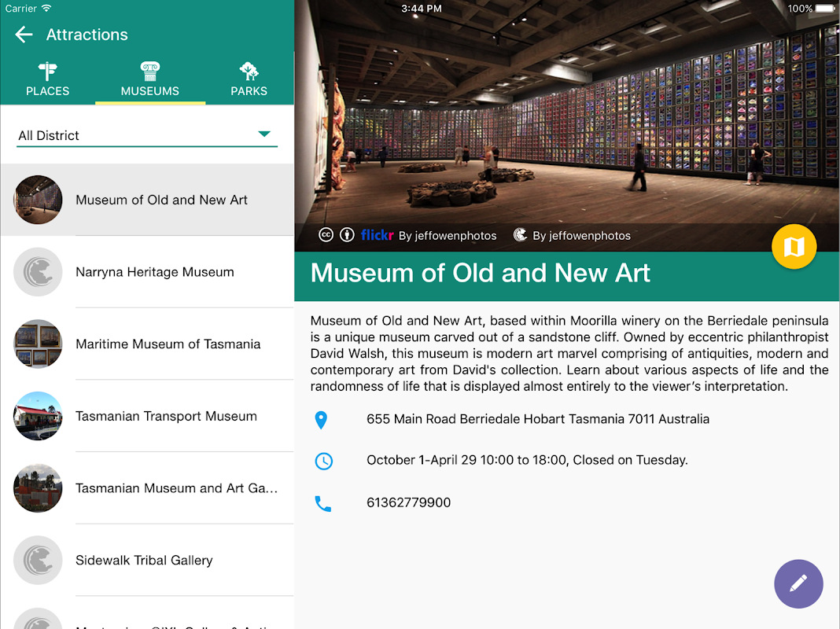Click the attribution person icon

coord(347,235)
